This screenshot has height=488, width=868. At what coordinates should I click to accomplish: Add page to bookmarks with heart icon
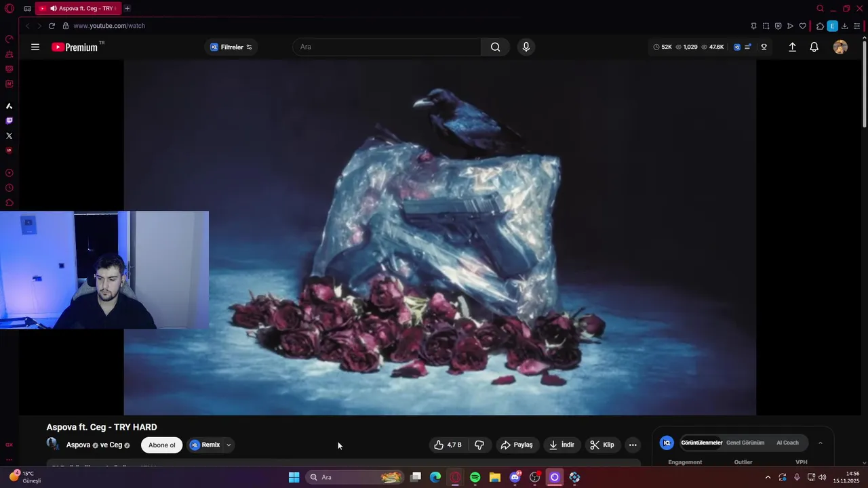[803, 26]
